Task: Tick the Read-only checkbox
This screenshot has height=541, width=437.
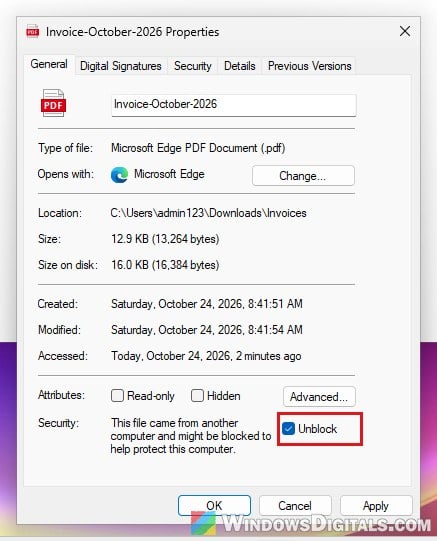Action: click(117, 395)
